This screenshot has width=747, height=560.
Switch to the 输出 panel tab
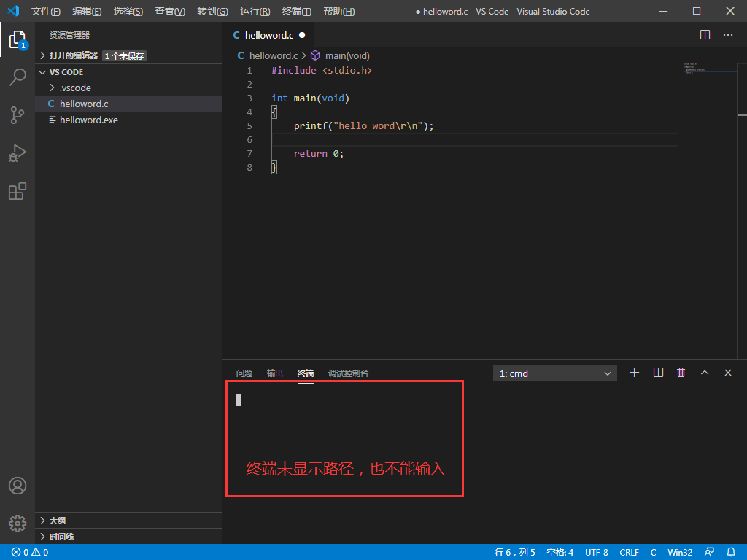coord(274,373)
